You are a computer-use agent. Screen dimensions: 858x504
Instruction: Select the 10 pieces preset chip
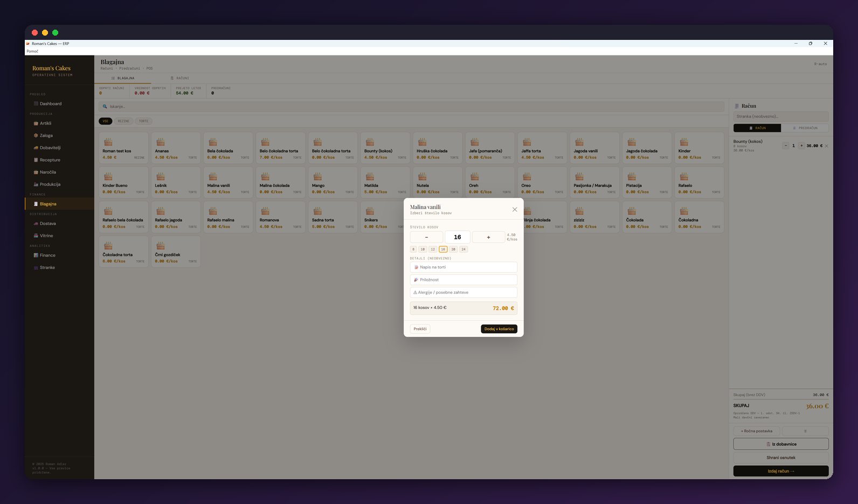coord(423,250)
